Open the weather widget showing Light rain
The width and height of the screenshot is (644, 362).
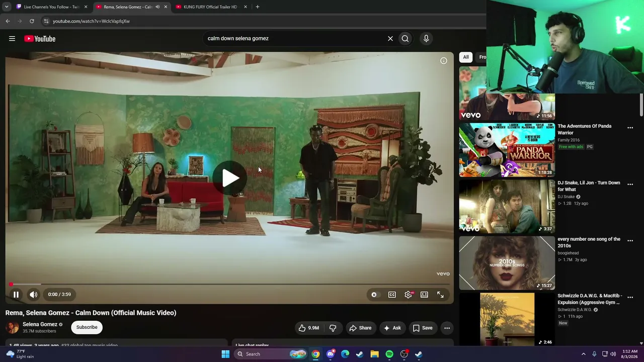click(20, 354)
